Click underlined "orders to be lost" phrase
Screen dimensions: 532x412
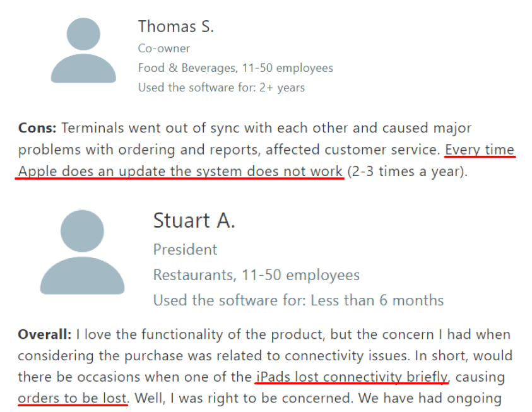(x=73, y=399)
